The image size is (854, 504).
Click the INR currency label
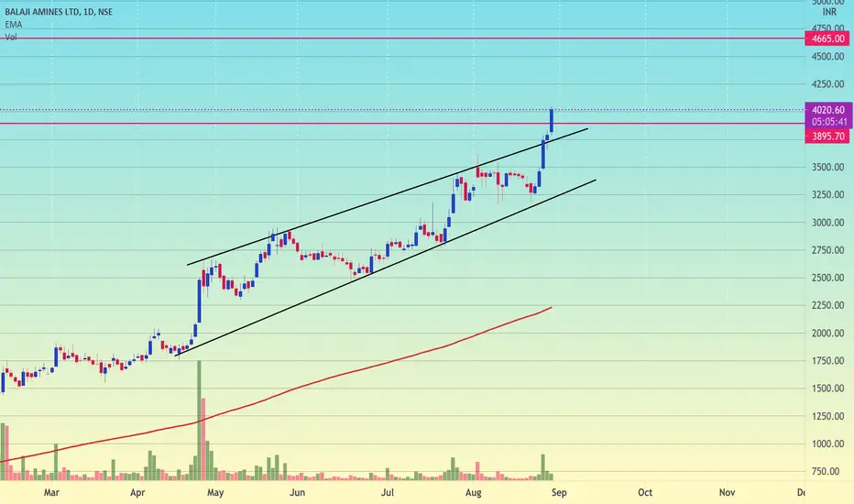[x=829, y=12]
